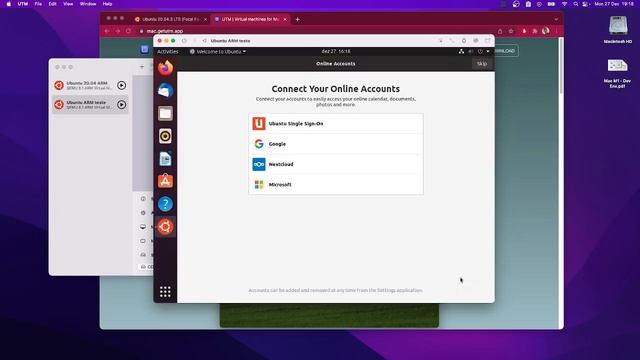The width and height of the screenshot is (640, 360).
Task: Select Ubuntu 20.04 ARM in UTM list
Action: click(90, 85)
